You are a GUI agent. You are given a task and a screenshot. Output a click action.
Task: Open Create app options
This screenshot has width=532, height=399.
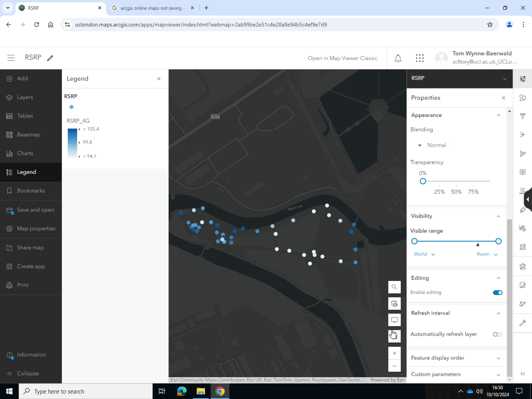pyautogui.click(x=31, y=266)
